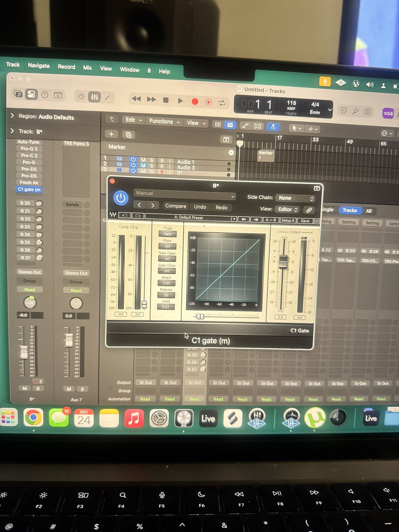Viewport: 399px width, 532px height.
Task: Open the Editors pencil icon
Action: point(108,98)
